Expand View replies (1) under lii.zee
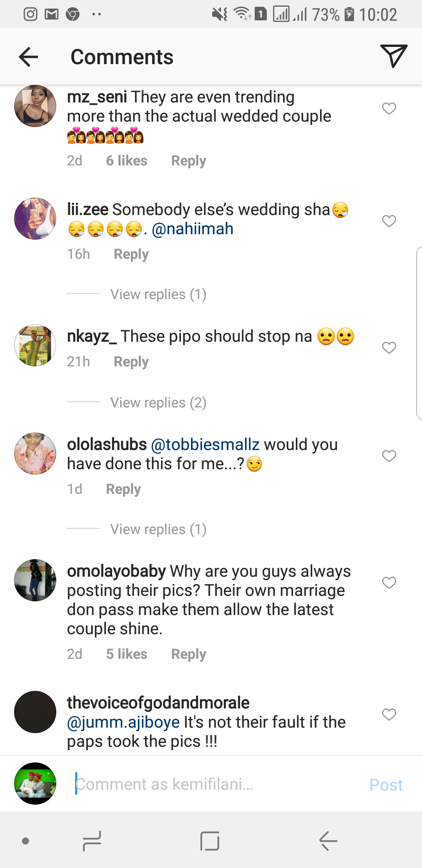 pyautogui.click(x=158, y=294)
